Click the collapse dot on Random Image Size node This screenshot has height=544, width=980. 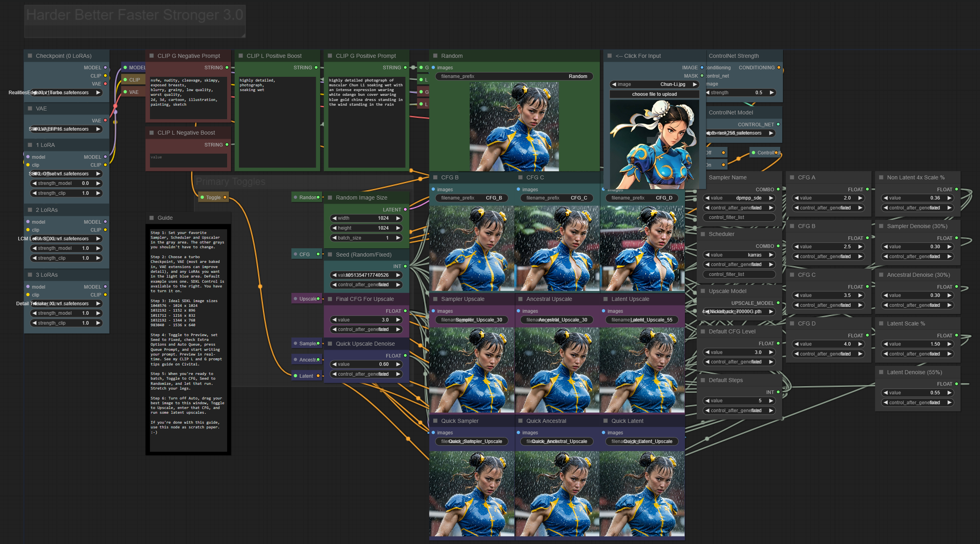[330, 198]
